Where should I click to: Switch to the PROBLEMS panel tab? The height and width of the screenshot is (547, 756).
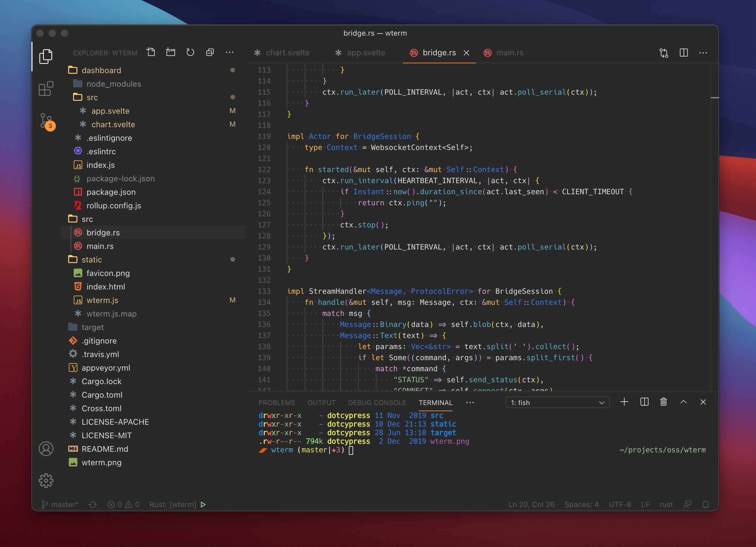pos(277,403)
